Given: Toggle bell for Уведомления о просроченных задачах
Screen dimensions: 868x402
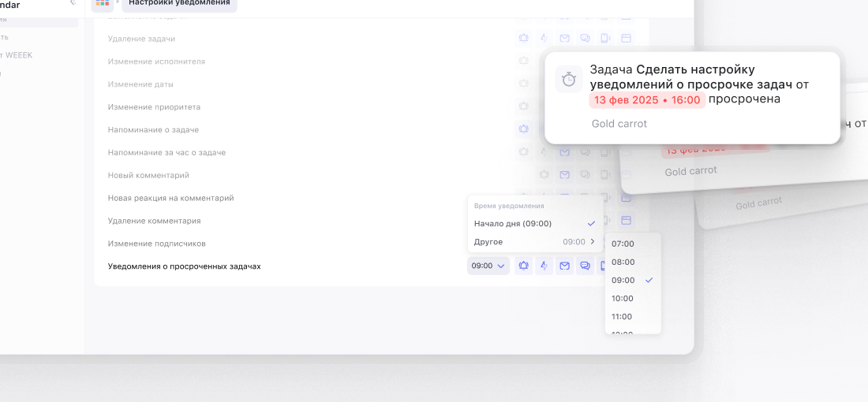Looking at the screenshot, I should 524,266.
